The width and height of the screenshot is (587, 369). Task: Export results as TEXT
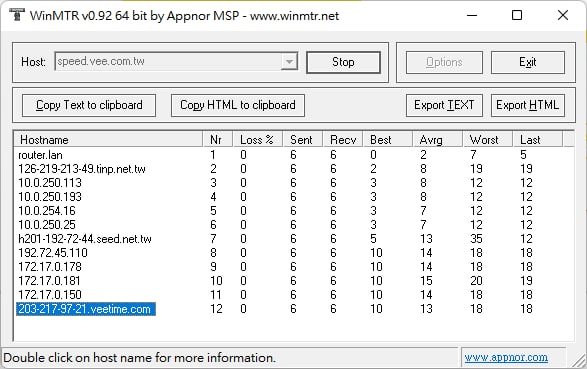click(444, 105)
